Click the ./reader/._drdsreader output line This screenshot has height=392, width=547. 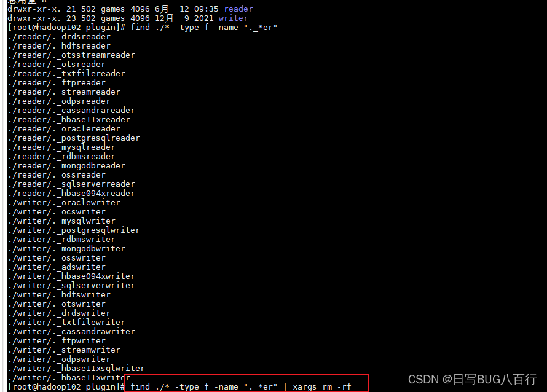(x=59, y=37)
